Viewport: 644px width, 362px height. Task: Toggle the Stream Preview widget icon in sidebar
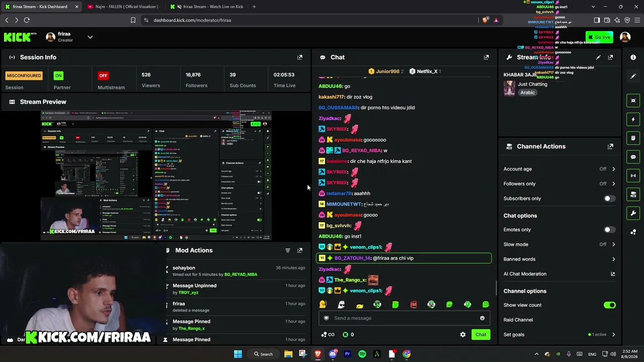[633, 101]
